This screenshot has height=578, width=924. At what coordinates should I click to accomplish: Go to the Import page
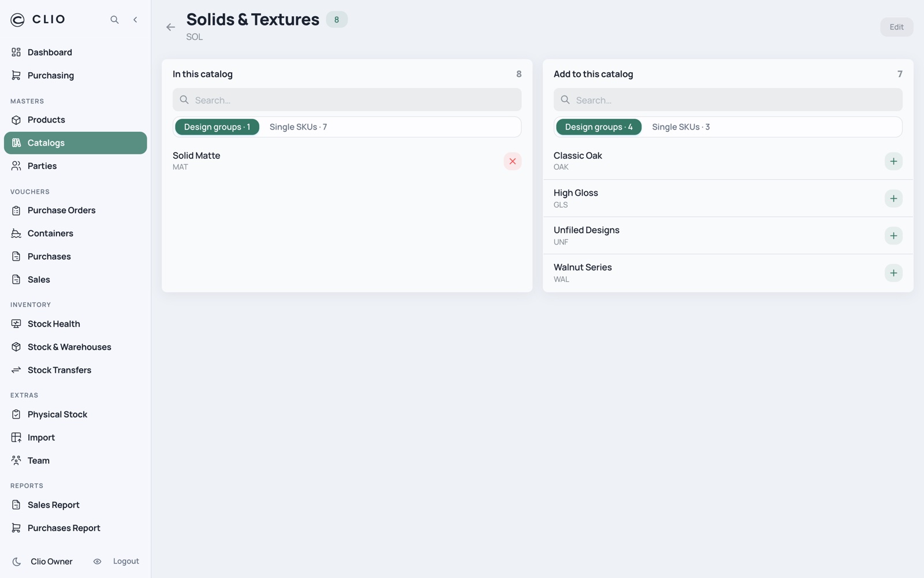coord(76,438)
